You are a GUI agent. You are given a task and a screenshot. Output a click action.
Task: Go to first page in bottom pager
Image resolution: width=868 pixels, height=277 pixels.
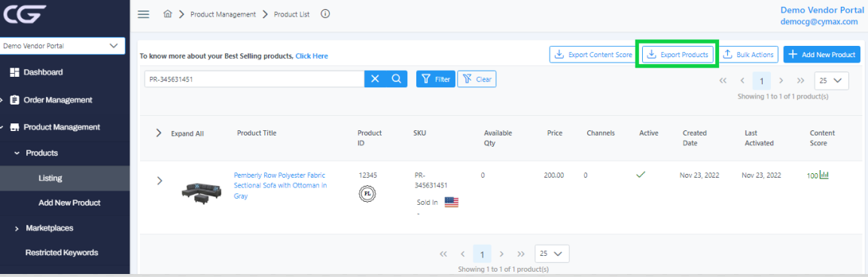pyautogui.click(x=443, y=254)
